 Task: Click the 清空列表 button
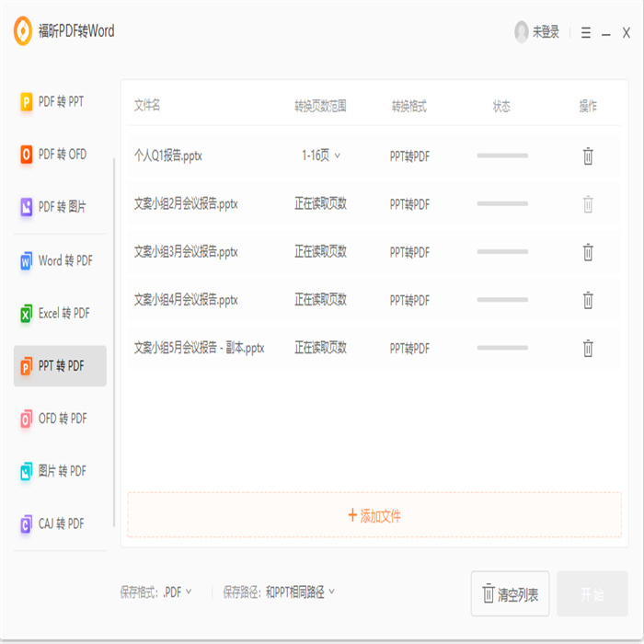pyautogui.click(x=510, y=594)
